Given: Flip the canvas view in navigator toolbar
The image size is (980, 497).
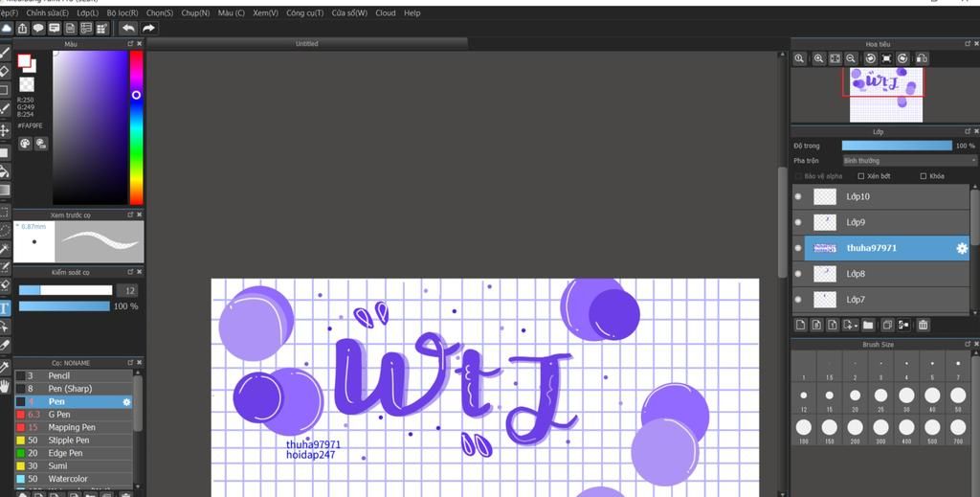Looking at the screenshot, I should 922,58.
